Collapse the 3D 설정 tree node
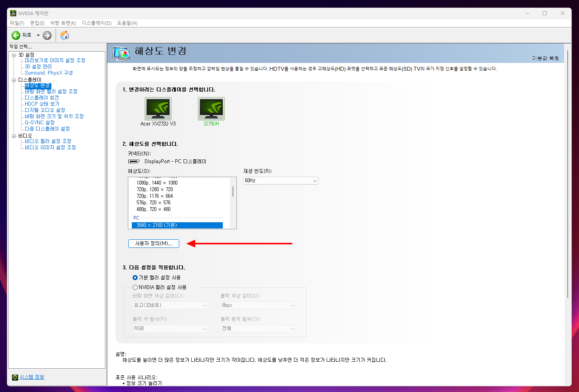579x392 pixels. pyautogui.click(x=14, y=55)
